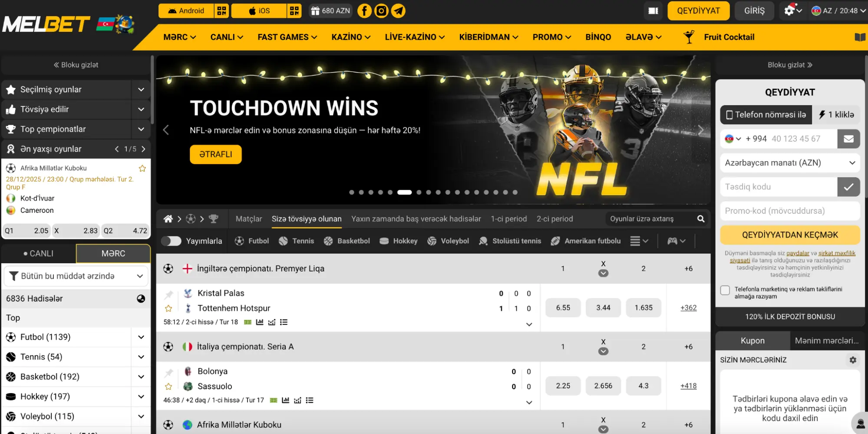Filter by Basketbol sport
The image size is (868, 434).
click(x=347, y=241)
